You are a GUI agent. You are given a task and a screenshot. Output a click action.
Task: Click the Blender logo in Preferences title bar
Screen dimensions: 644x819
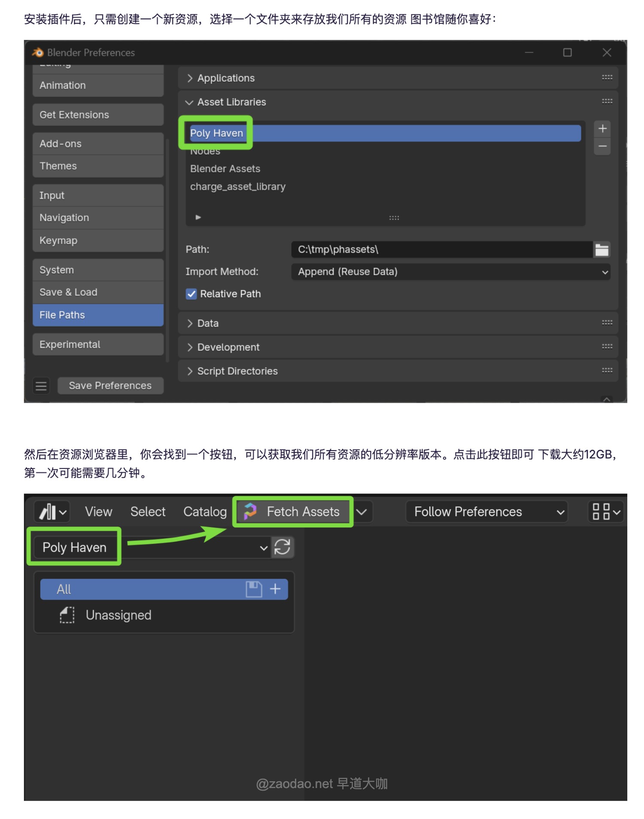(38, 52)
